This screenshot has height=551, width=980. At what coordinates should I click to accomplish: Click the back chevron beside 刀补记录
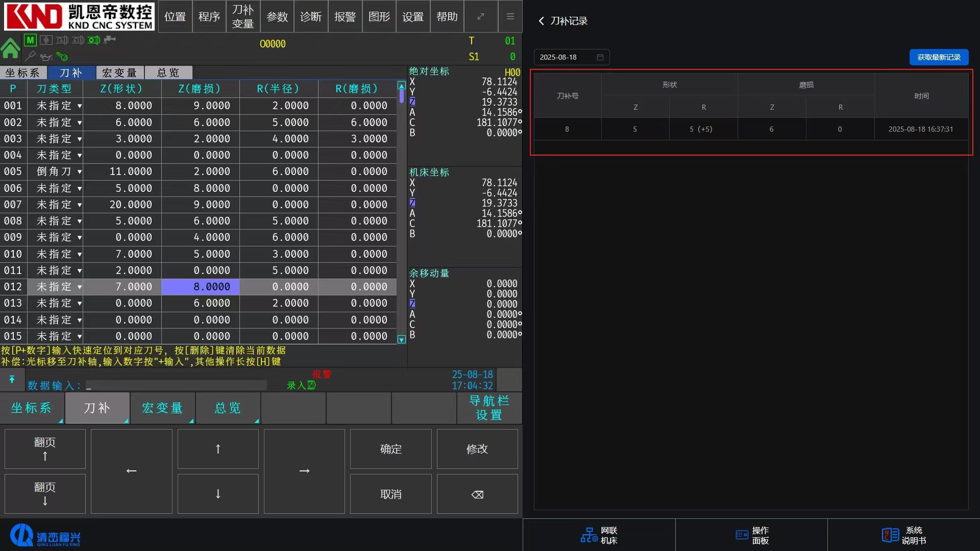541,21
